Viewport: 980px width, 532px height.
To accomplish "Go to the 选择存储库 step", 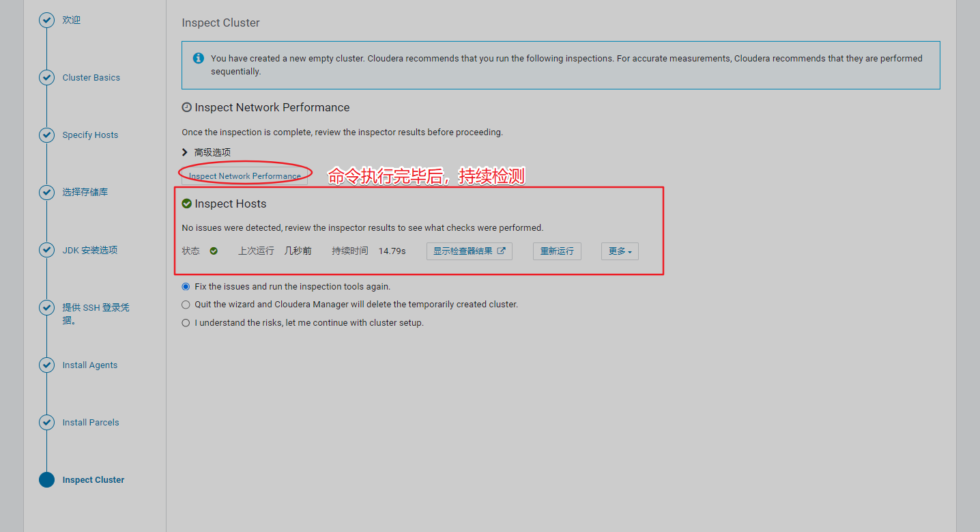I will [x=85, y=193].
